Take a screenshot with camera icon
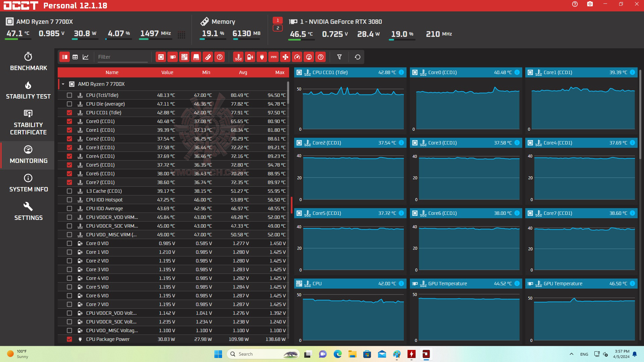The height and width of the screenshot is (362, 644). pyautogui.click(x=590, y=4)
